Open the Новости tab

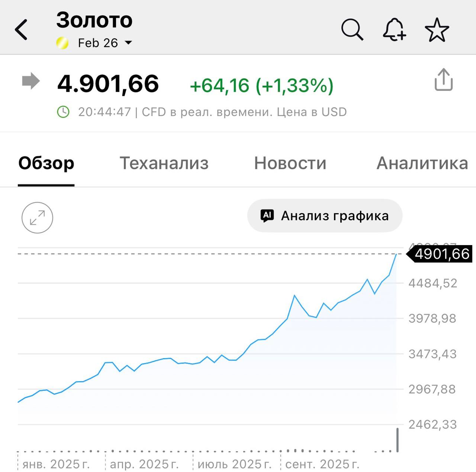point(290,163)
